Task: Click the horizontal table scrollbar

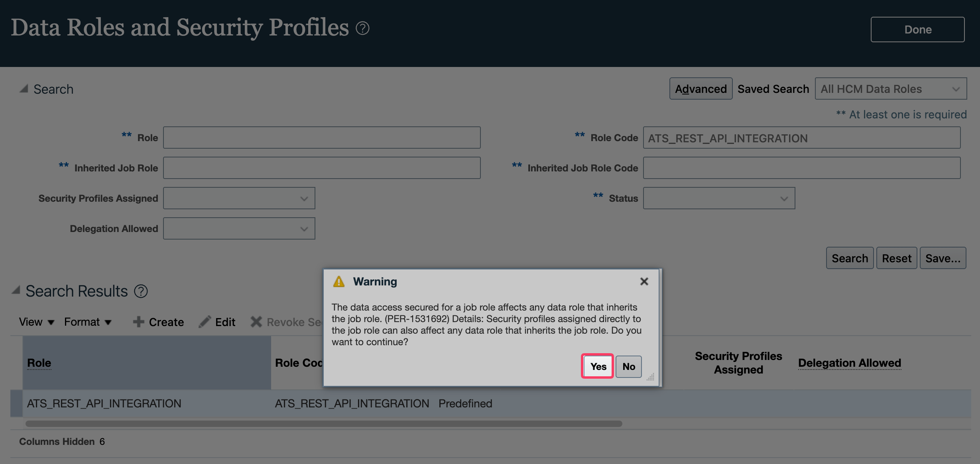Action: click(324, 423)
